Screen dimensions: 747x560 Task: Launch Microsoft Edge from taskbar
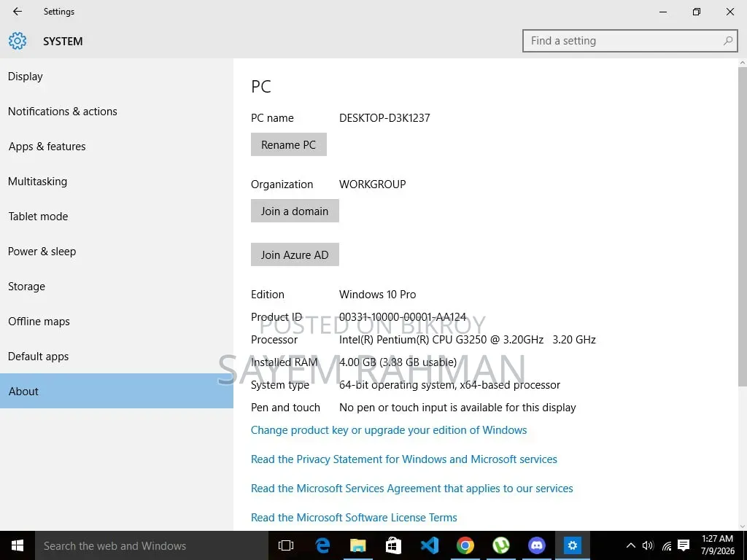(x=322, y=545)
